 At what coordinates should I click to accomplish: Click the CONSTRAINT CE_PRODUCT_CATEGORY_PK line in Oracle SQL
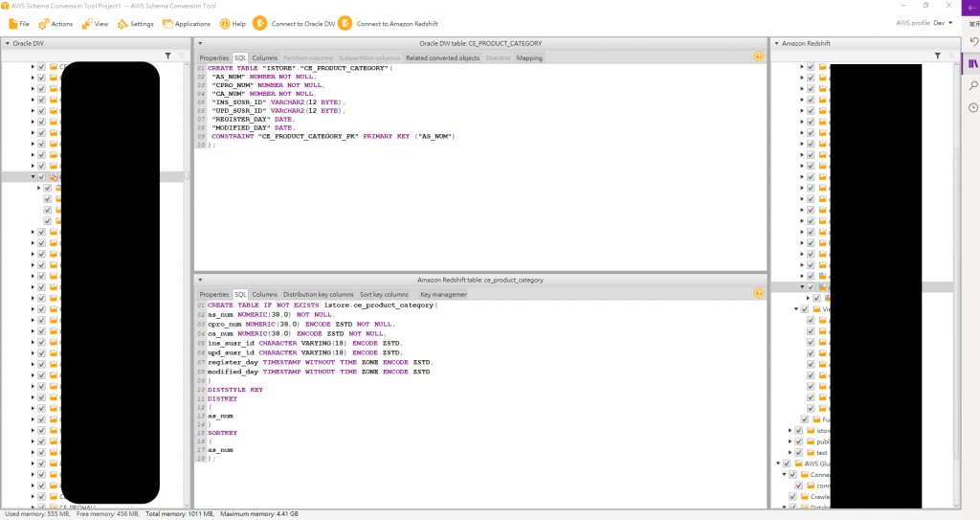(333, 136)
